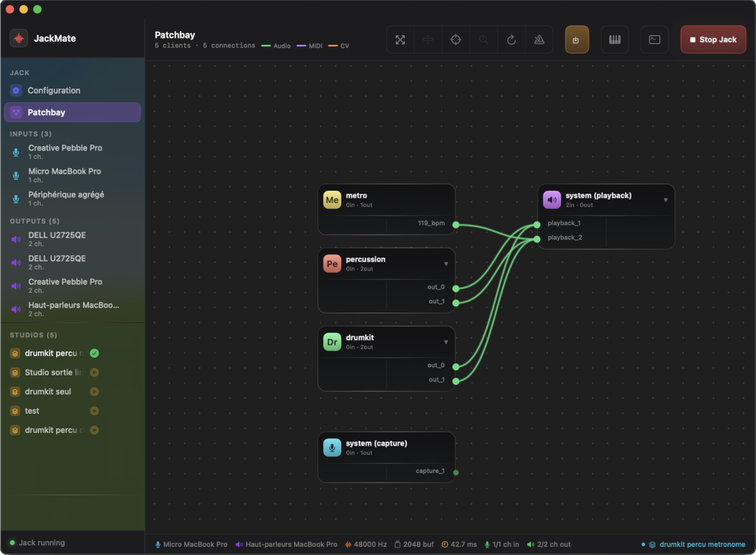Collapse the percussion node ports
756x555 pixels.
coord(446,264)
